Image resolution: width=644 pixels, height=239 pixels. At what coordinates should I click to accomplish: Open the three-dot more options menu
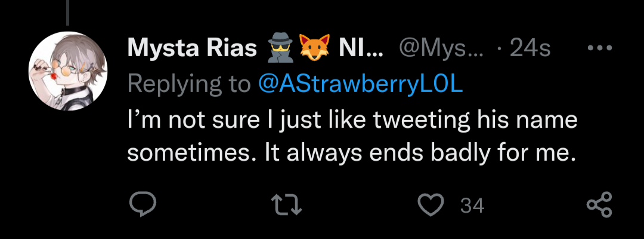point(599,49)
